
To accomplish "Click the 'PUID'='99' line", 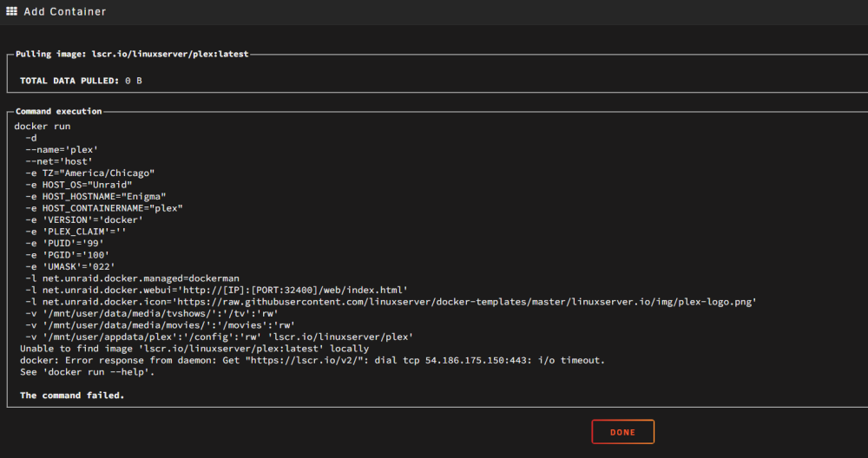I will tap(65, 243).
